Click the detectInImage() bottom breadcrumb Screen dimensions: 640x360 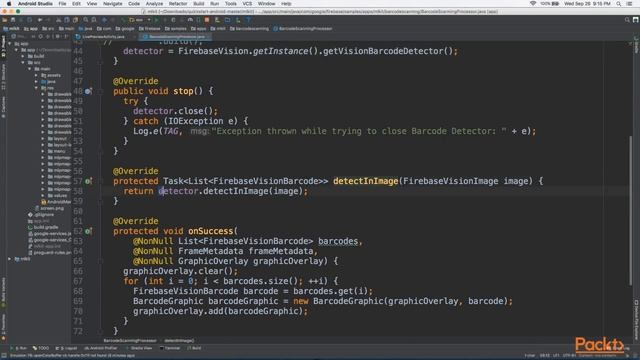click(179, 340)
